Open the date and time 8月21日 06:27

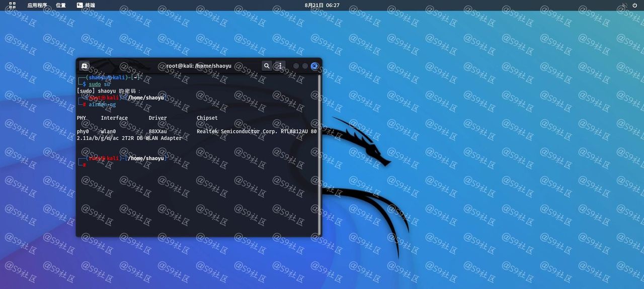pyautogui.click(x=322, y=5)
